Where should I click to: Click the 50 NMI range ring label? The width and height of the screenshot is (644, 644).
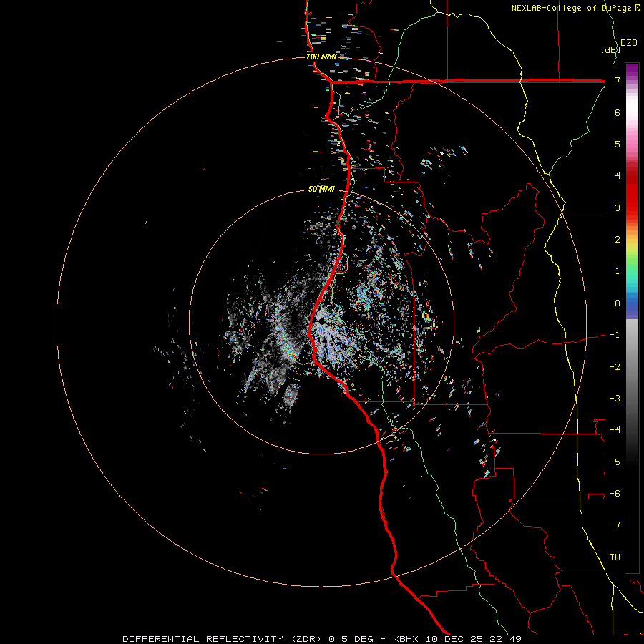click(x=321, y=190)
